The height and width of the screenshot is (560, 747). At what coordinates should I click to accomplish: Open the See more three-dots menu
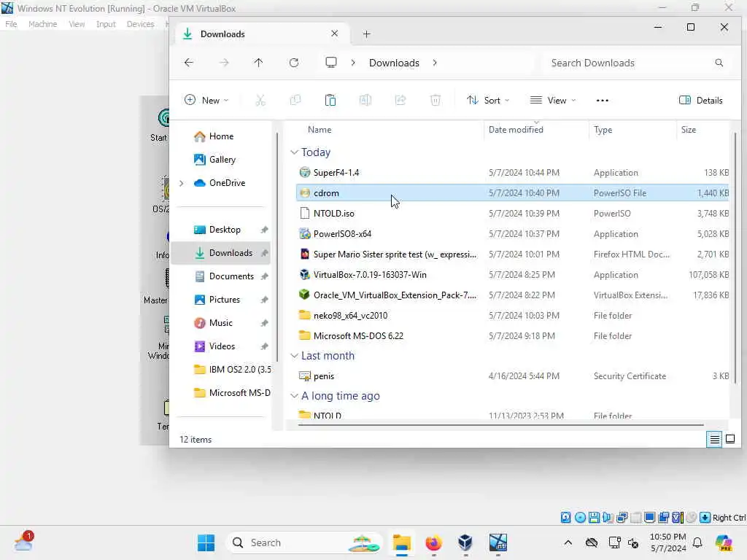602,101
